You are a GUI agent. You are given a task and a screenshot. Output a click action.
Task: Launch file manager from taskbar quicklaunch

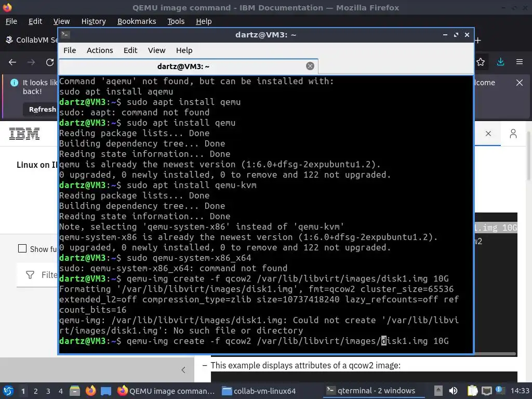click(75, 391)
